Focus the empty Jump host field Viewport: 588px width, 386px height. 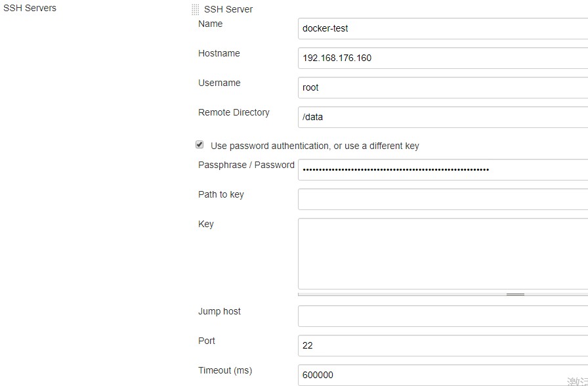[x=443, y=316]
